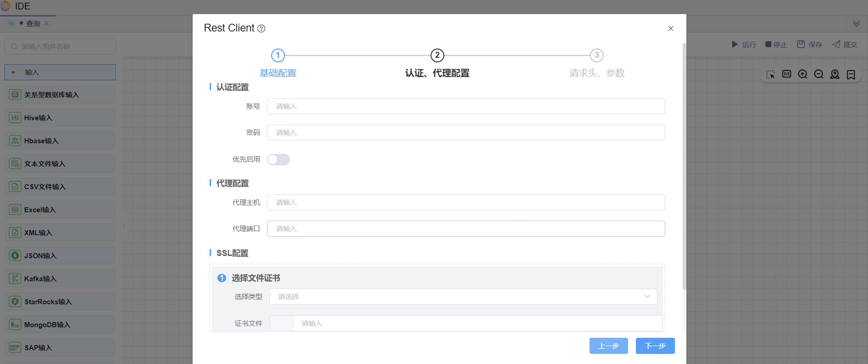Image resolution: width=868 pixels, height=364 pixels.
Task: Go to step 3 请求头、参数
Action: point(597,55)
